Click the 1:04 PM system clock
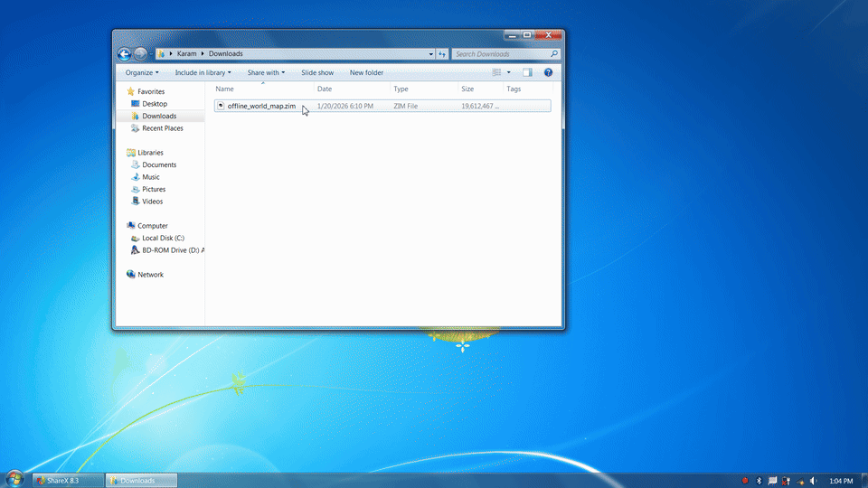The height and width of the screenshot is (488, 868). coord(841,481)
